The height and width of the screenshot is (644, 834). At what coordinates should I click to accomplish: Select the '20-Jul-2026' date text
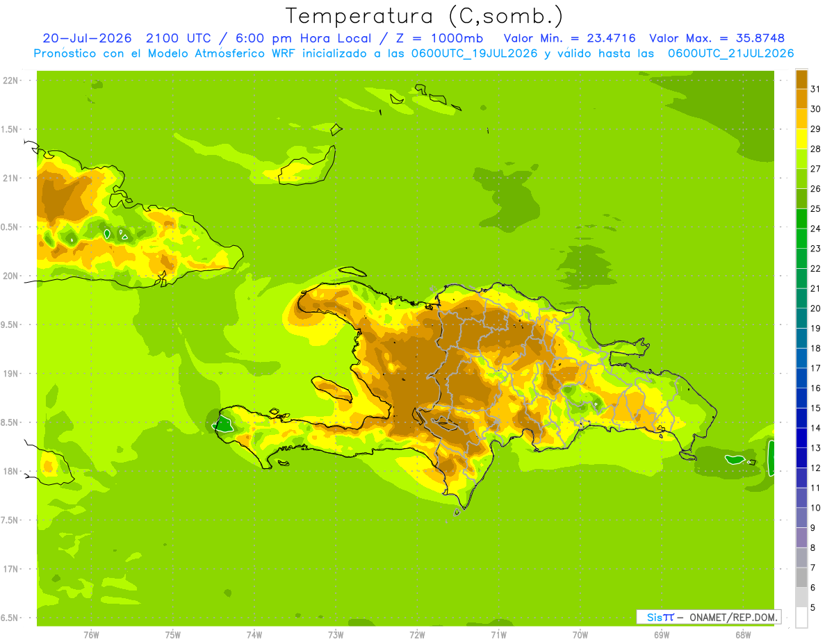87,38
